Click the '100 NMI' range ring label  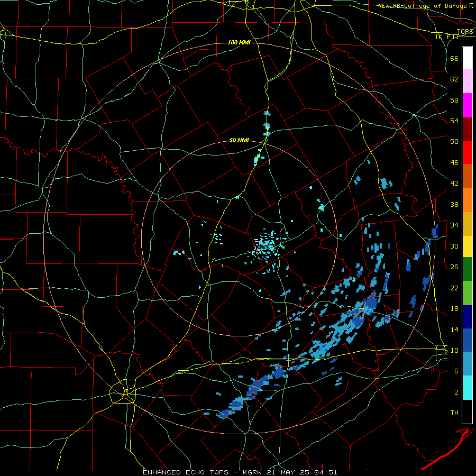coord(239,42)
